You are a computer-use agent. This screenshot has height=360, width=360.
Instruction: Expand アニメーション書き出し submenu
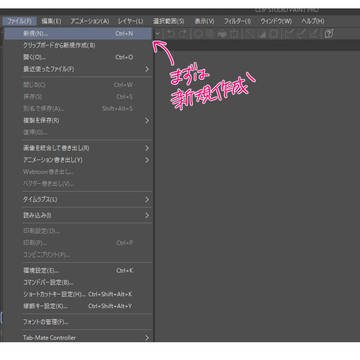pos(78,160)
